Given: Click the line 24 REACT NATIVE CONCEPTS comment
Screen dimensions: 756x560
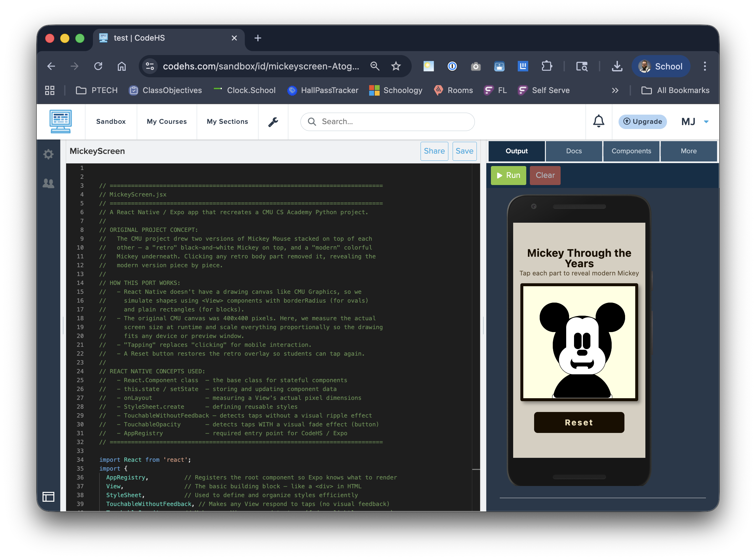Looking at the screenshot, I should point(152,371).
